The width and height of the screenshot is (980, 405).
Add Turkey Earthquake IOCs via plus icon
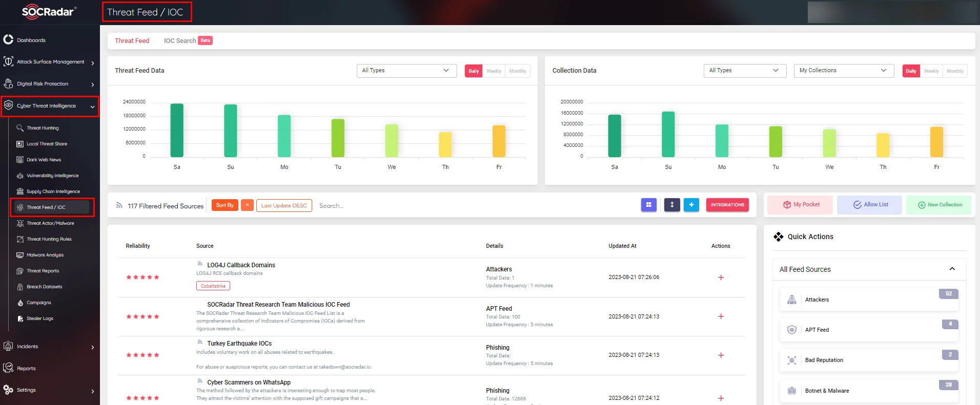click(721, 355)
